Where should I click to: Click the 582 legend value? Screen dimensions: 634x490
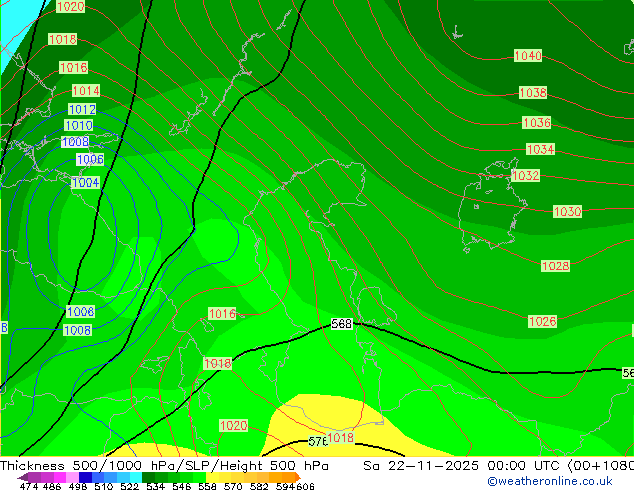[259, 486]
